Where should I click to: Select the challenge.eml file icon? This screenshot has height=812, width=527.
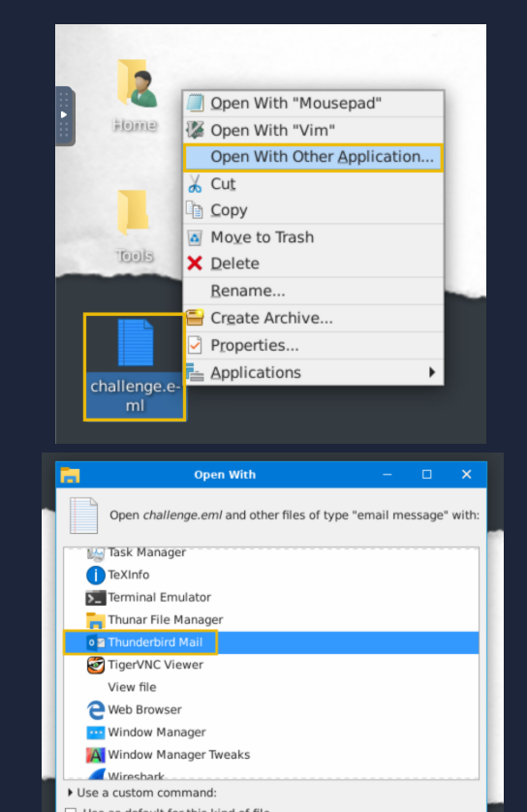[x=135, y=343]
